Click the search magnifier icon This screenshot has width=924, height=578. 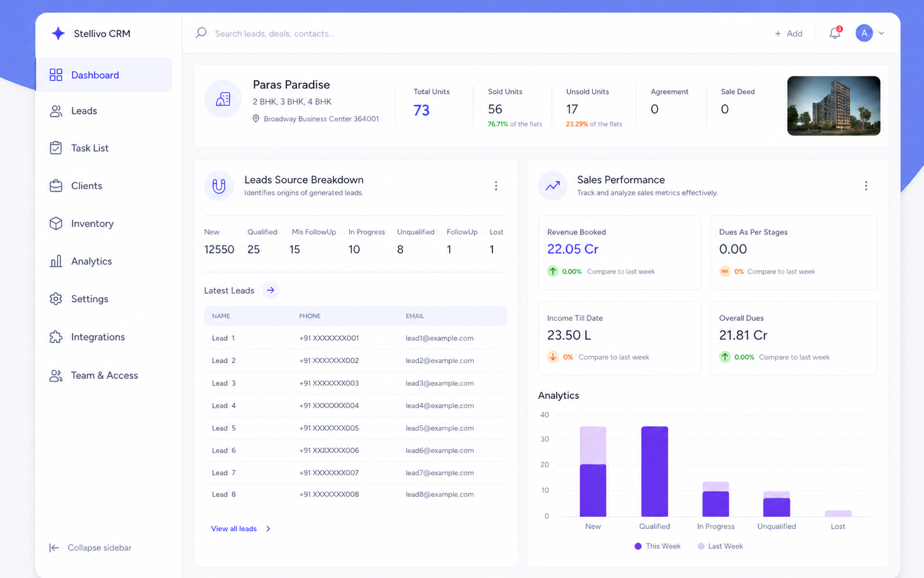click(x=201, y=33)
